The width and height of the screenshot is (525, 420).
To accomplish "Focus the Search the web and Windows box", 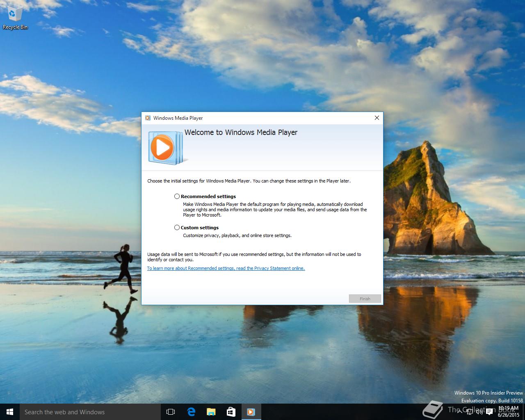I will tap(90, 412).
